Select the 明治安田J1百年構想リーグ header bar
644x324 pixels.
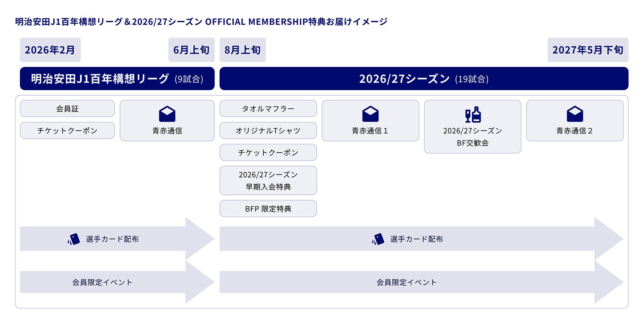click(117, 79)
